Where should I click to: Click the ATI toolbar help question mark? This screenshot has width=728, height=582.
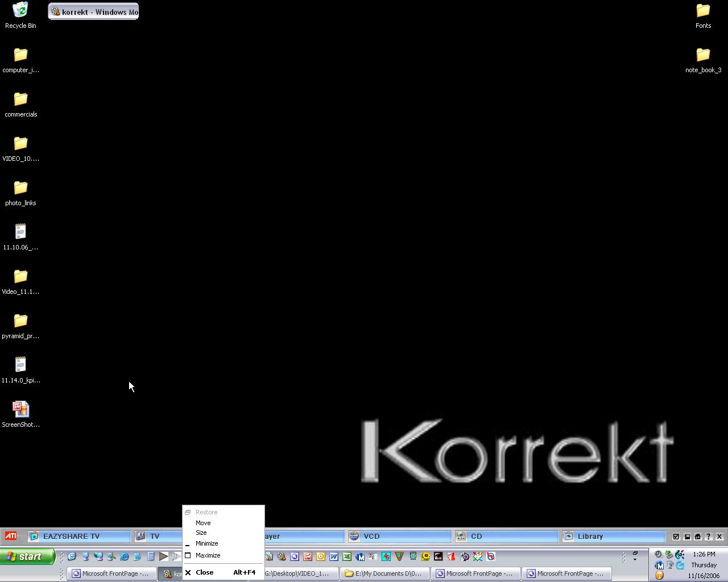[x=709, y=536]
